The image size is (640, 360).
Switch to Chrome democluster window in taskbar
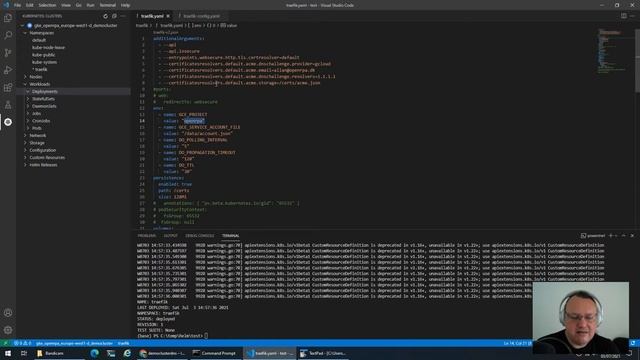coord(162,353)
